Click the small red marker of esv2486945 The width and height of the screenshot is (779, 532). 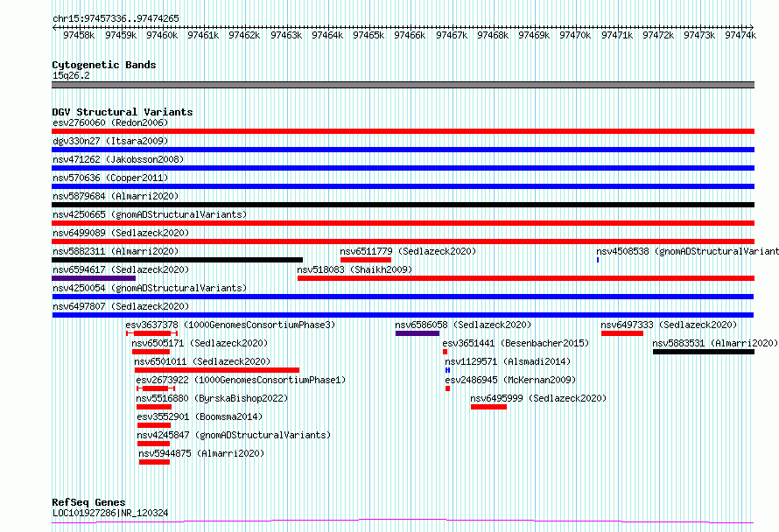click(x=447, y=388)
